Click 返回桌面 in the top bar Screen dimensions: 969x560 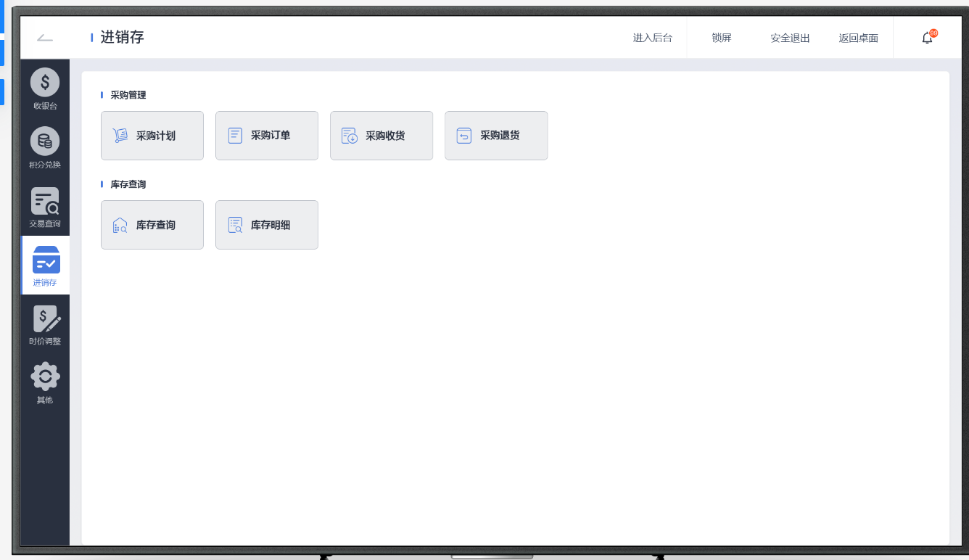[x=859, y=38]
